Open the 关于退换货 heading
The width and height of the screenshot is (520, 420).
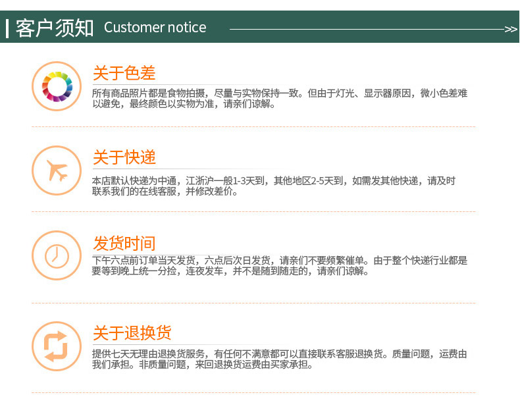[x=132, y=333]
